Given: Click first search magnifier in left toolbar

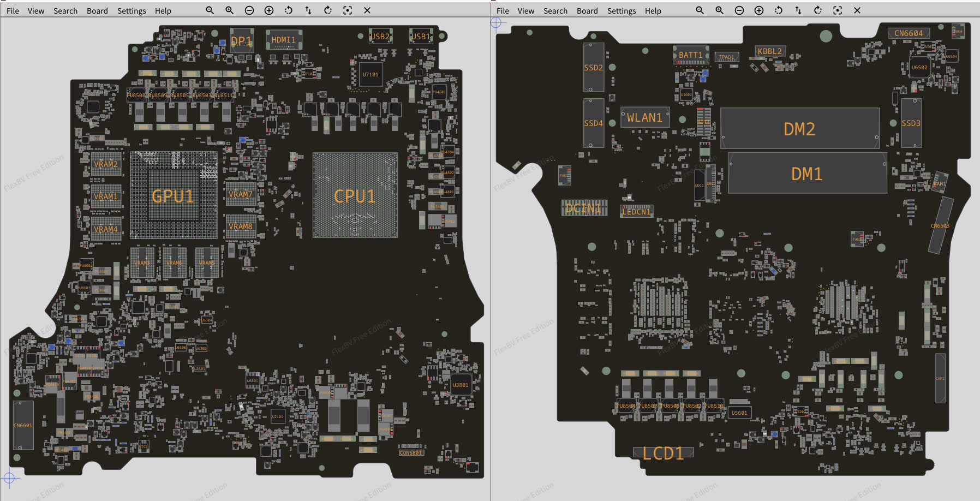Looking at the screenshot, I should pyautogui.click(x=210, y=10).
